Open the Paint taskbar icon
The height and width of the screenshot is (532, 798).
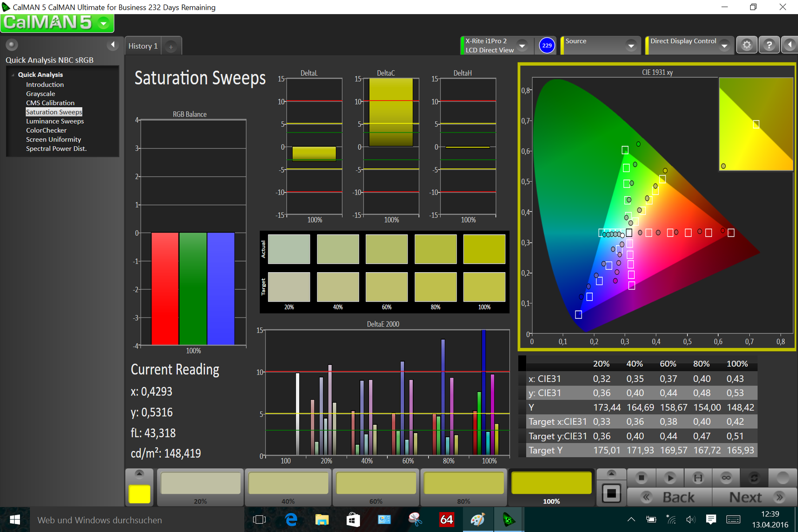(x=477, y=520)
